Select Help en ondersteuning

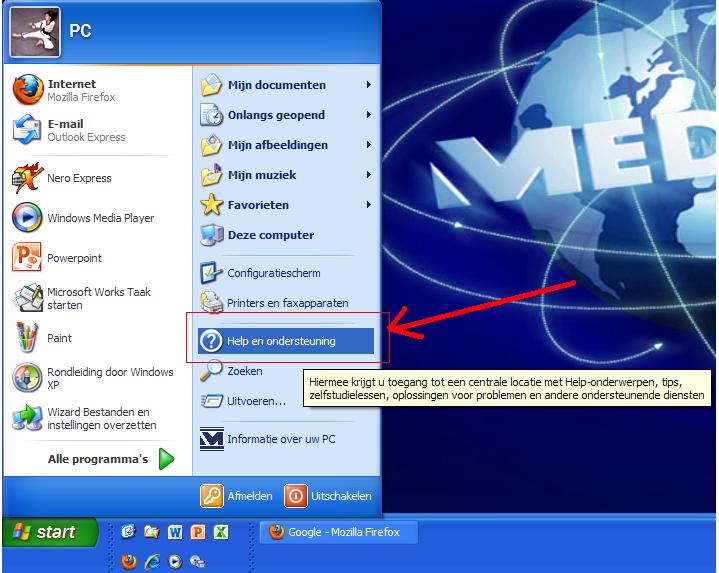click(286, 341)
